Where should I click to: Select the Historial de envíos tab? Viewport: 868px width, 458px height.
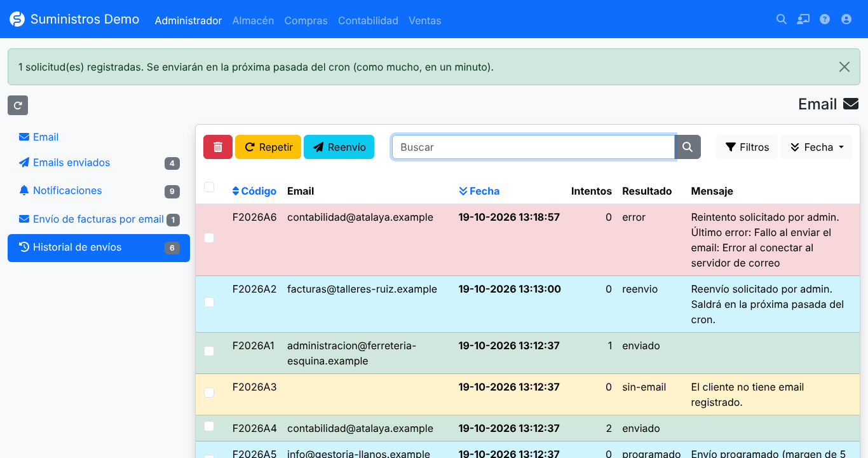(x=98, y=247)
